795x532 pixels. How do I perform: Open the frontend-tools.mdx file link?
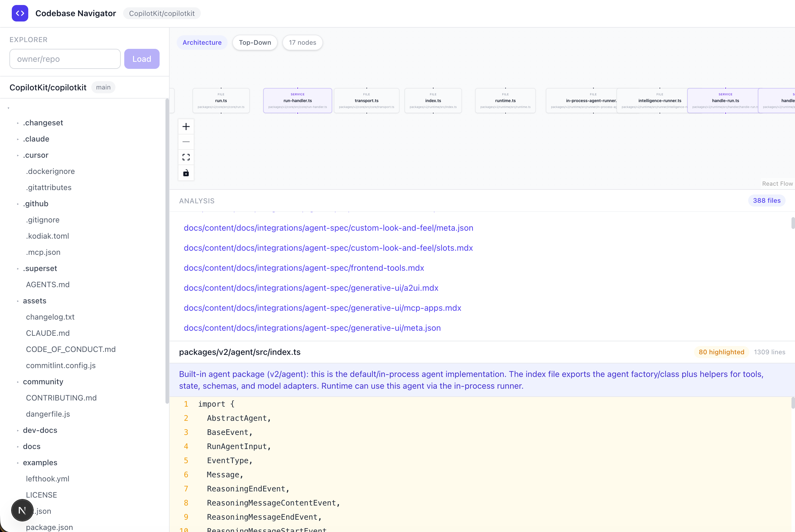304,268
